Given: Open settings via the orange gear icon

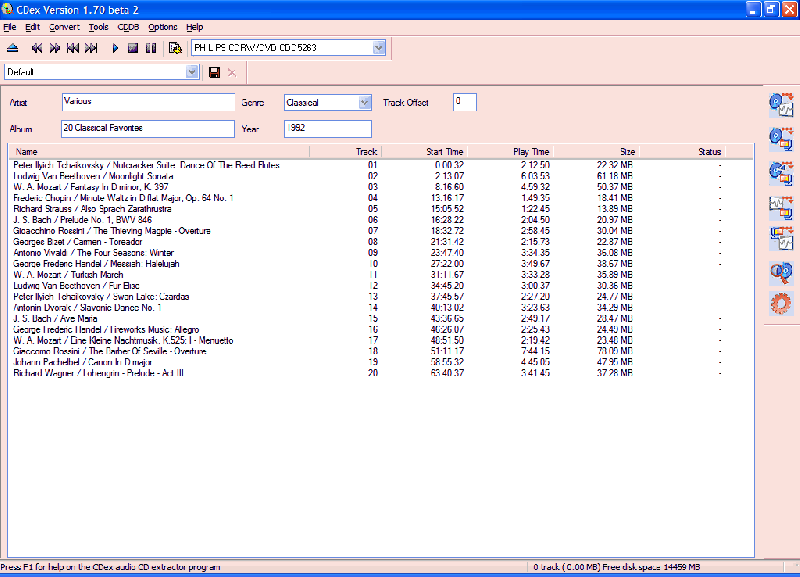Looking at the screenshot, I should click(x=780, y=305).
